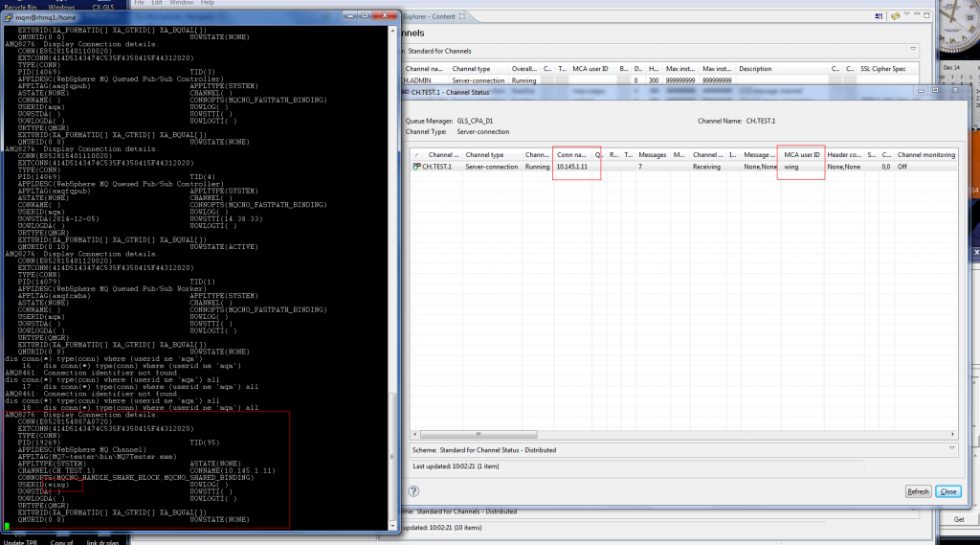
Task: Click the Close button in Channel Status dialog
Action: point(948,491)
